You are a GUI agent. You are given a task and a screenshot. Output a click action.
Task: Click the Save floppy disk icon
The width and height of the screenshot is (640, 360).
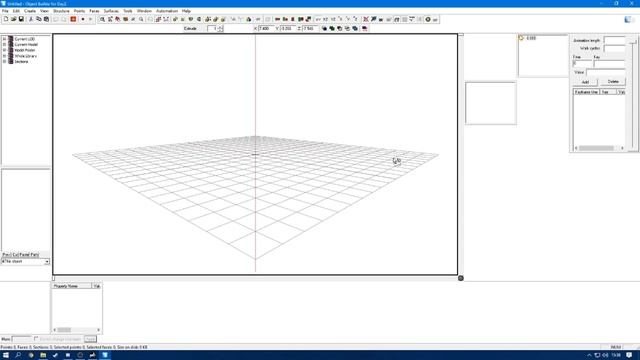pyautogui.click(x=21, y=19)
